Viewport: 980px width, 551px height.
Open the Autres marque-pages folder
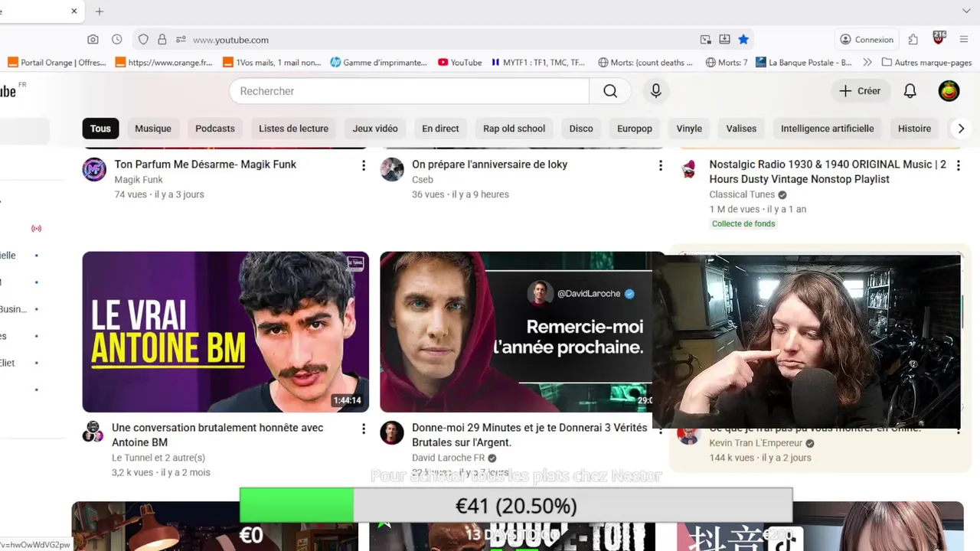pyautogui.click(x=926, y=63)
